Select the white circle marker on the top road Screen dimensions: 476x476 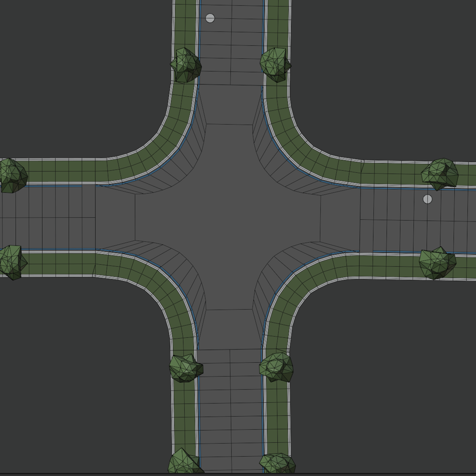[210, 18]
